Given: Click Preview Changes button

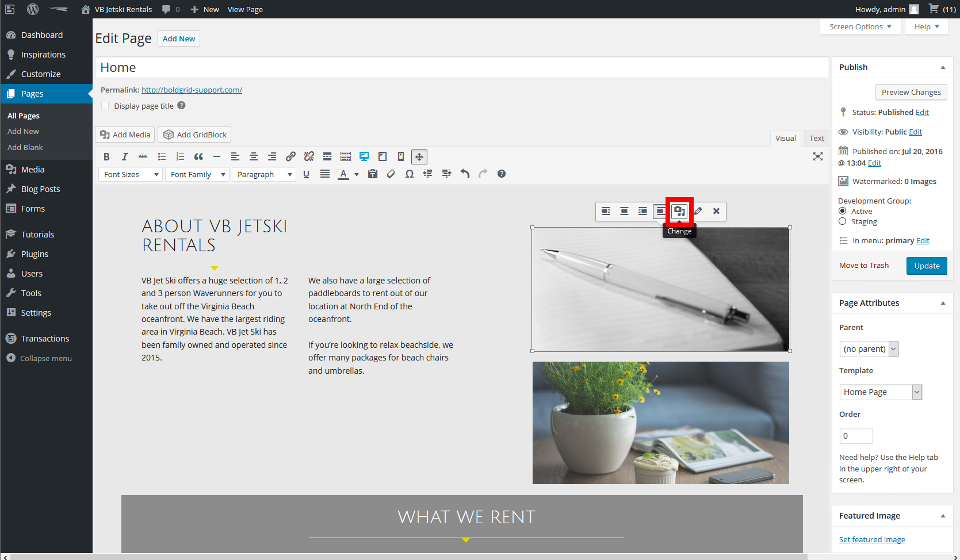Looking at the screenshot, I should 911,92.
